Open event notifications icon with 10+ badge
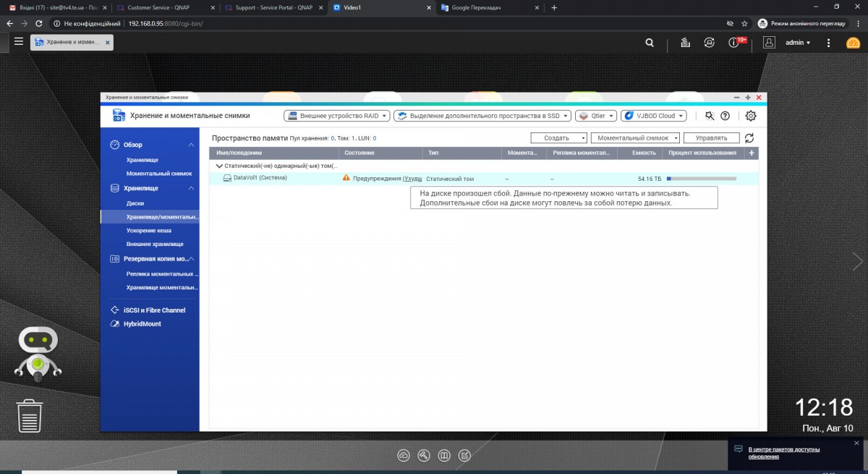The height and width of the screenshot is (474, 868). pyautogui.click(x=734, y=43)
